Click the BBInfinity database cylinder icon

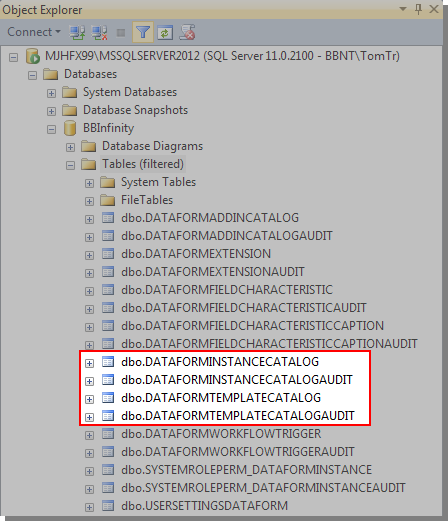click(x=70, y=128)
